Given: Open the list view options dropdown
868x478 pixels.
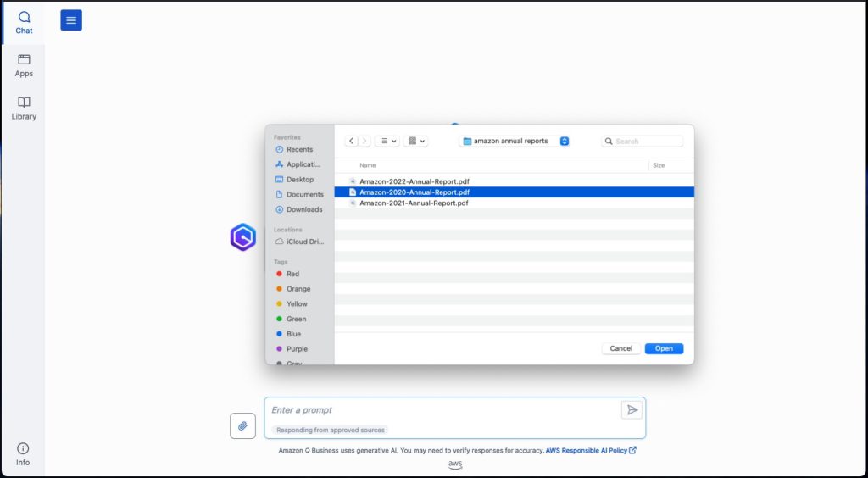Looking at the screenshot, I should (387, 141).
